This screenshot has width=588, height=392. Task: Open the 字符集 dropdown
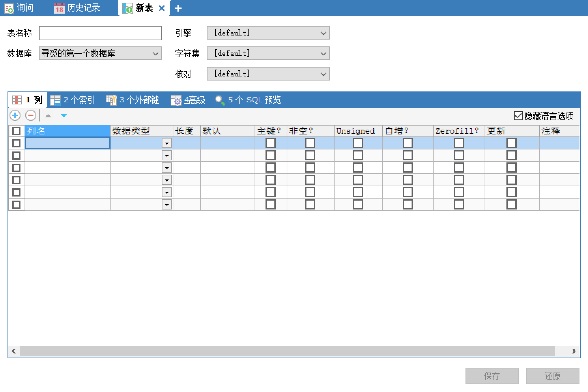(x=268, y=54)
